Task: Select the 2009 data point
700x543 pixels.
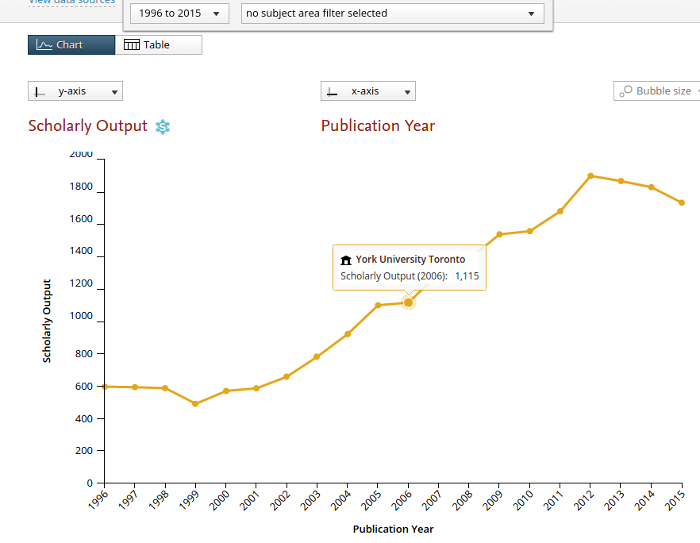Action: [x=500, y=234]
